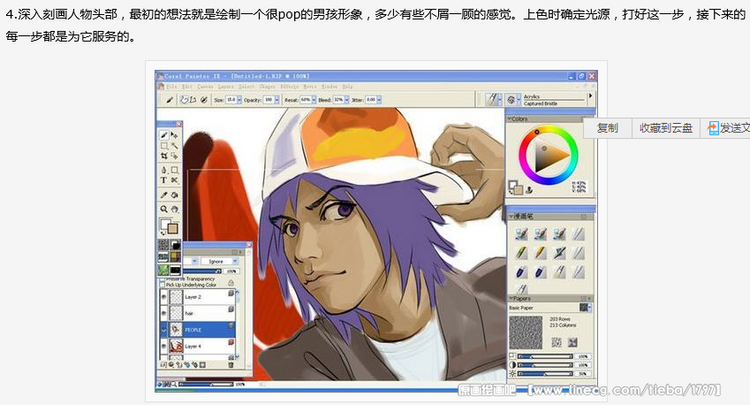Enable Straight Line Strokes in property bar
The image size is (750, 405).
point(193,99)
